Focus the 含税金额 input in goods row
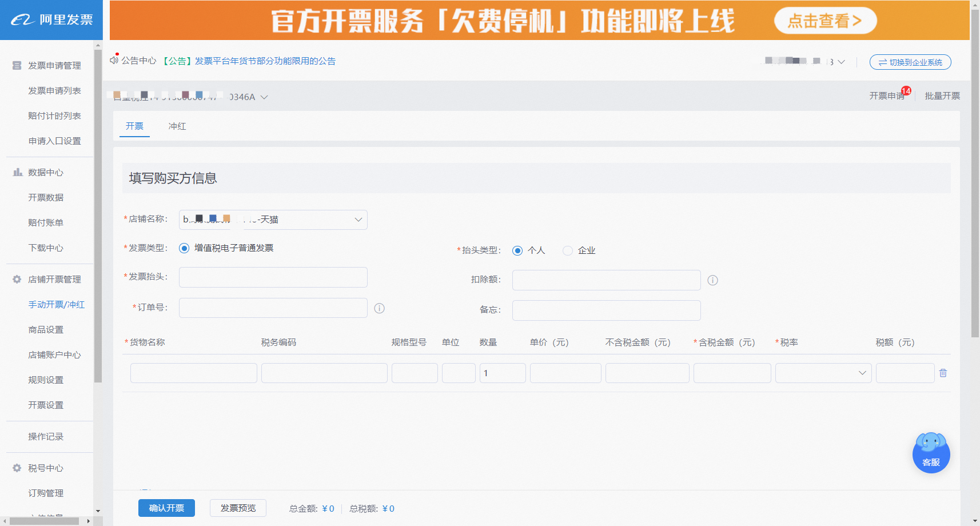 click(x=732, y=373)
